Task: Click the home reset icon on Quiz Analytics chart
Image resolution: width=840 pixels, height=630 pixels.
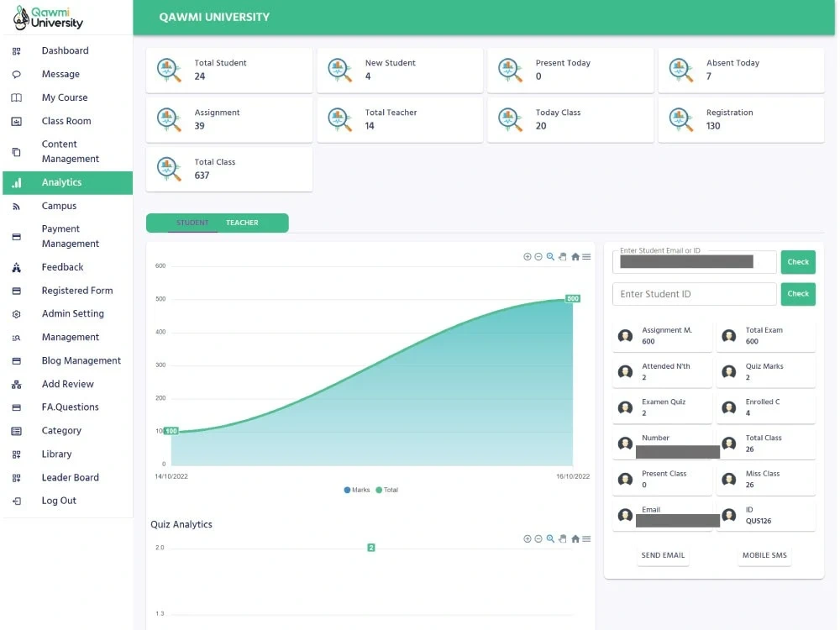Action: [x=575, y=538]
